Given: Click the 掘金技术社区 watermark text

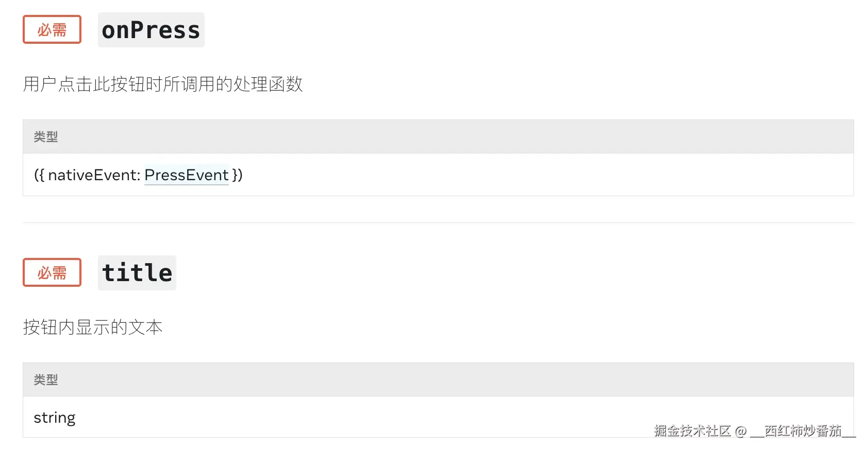Looking at the screenshot, I should coord(693,430).
